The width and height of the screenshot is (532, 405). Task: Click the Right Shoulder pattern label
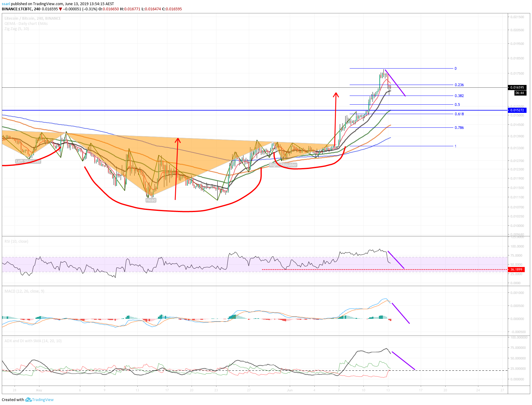(283, 165)
